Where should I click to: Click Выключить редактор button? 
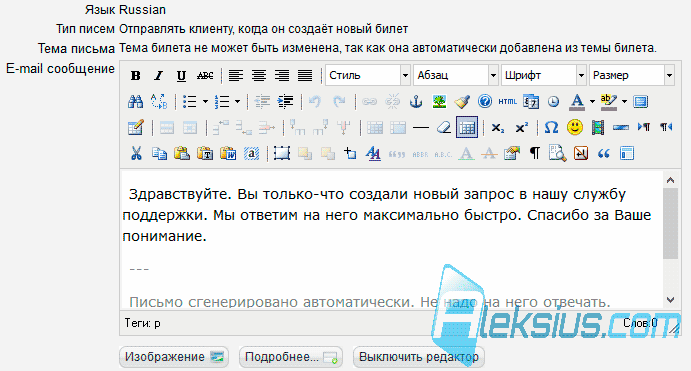click(419, 357)
